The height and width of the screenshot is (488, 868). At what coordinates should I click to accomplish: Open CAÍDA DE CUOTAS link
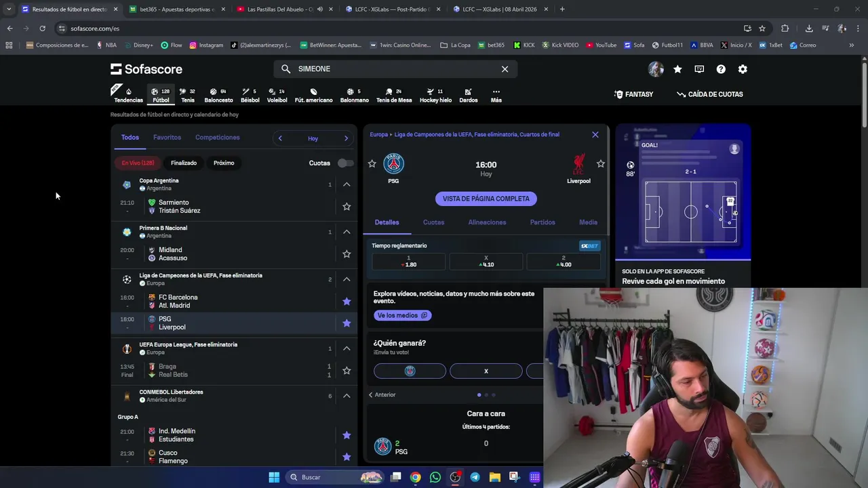(x=709, y=94)
